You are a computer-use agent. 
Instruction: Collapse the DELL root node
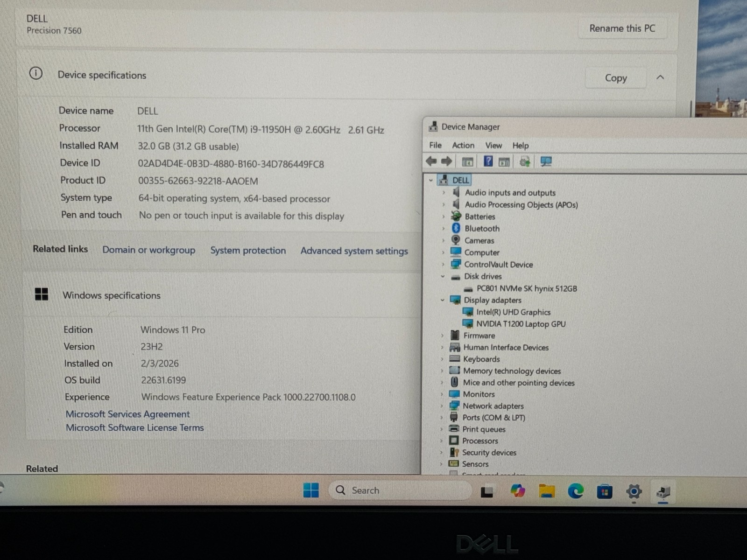click(x=431, y=180)
